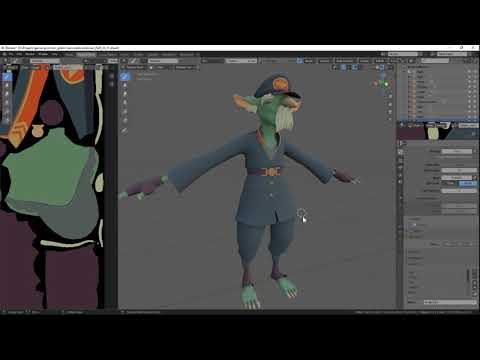Viewport: 480px width, 360px height.
Task: Select the Draw brush in the image editor toolbar
Action: (x=7, y=76)
